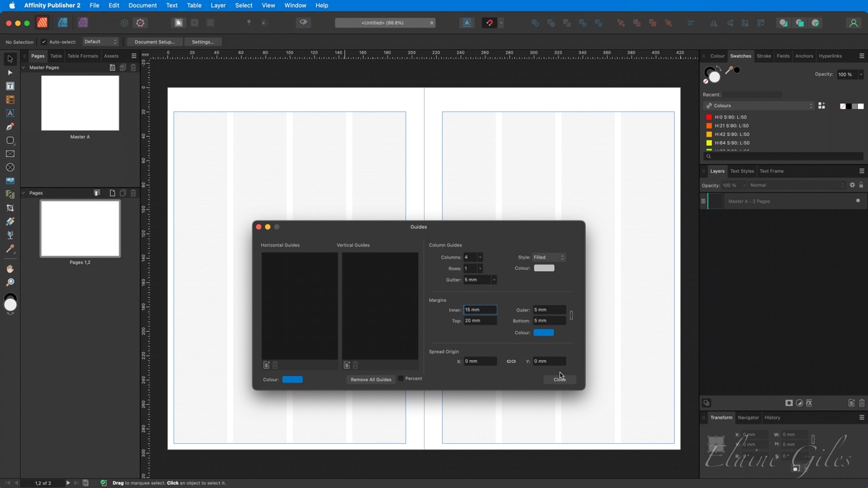This screenshot has width=868, height=488.
Task: Select the Artistic Text tool
Action: [x=10, y=114]
